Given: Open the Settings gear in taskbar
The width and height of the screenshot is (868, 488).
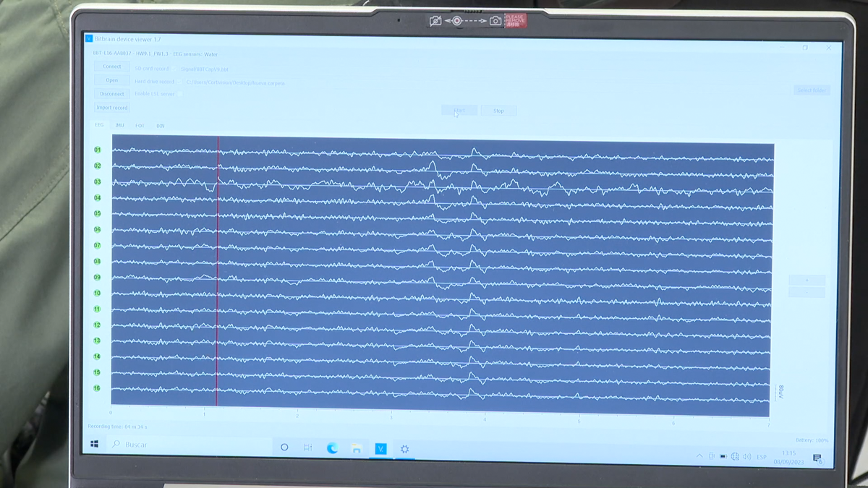Looking at the screenshot, I should pyautogui.click(x=405, y=448).
